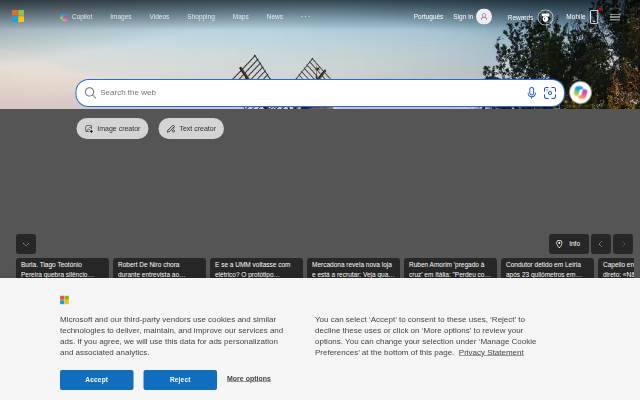This screenshot has width=640, height=400.
Task: Collapse the news carousel with chevron
Action: [26, 244]
